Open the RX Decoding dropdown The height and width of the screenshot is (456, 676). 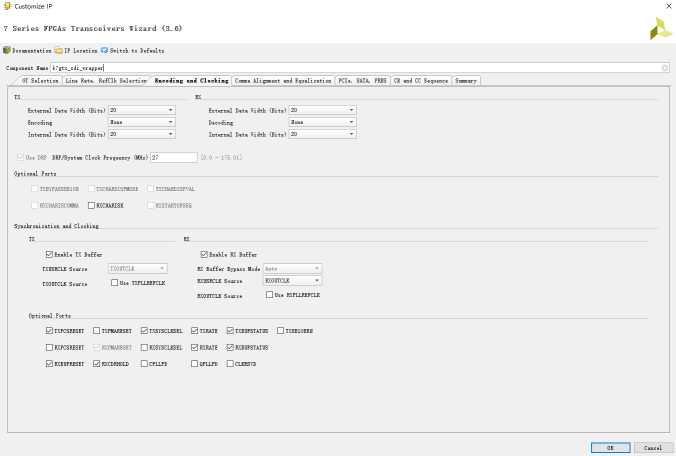click(x=322, y=122)
